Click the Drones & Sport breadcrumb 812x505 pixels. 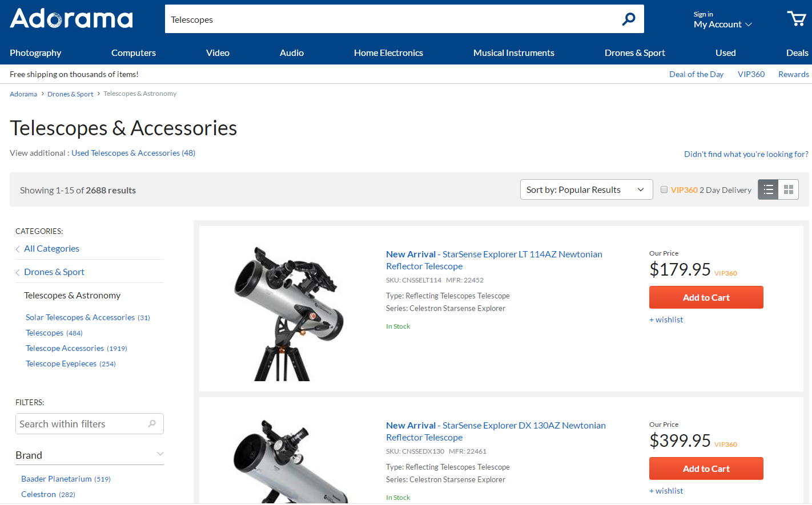tap(70, 94)
